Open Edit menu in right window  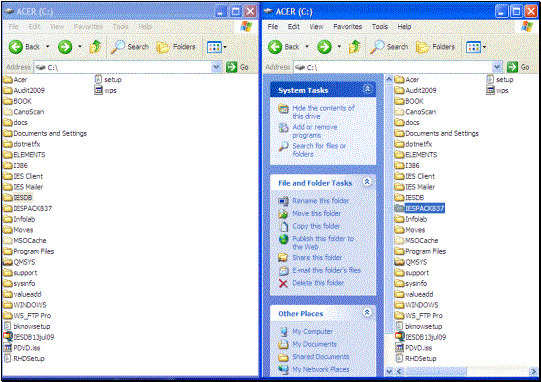click(x=294, y=27)
